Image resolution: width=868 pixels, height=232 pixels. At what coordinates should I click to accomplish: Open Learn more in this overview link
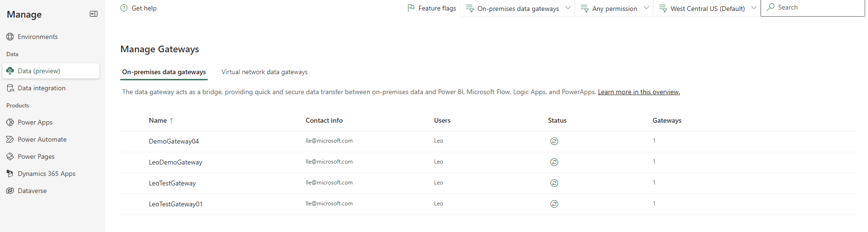click(639, 92)
